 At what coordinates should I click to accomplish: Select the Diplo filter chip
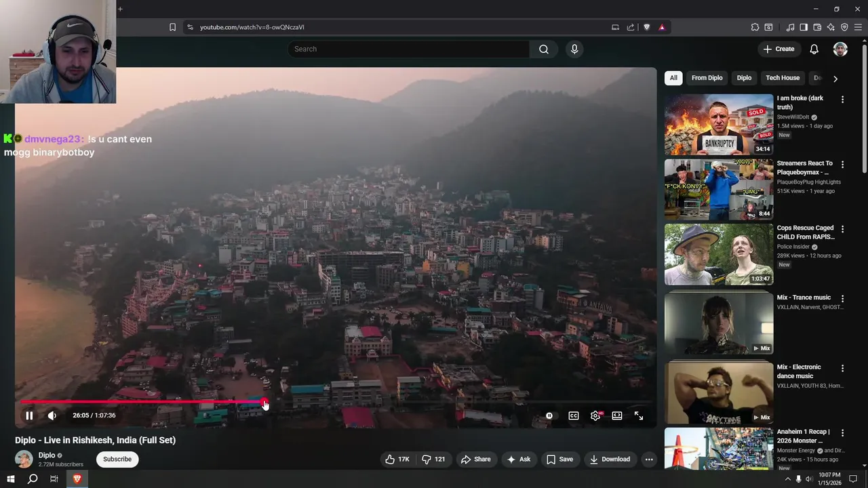pos(744,78)
